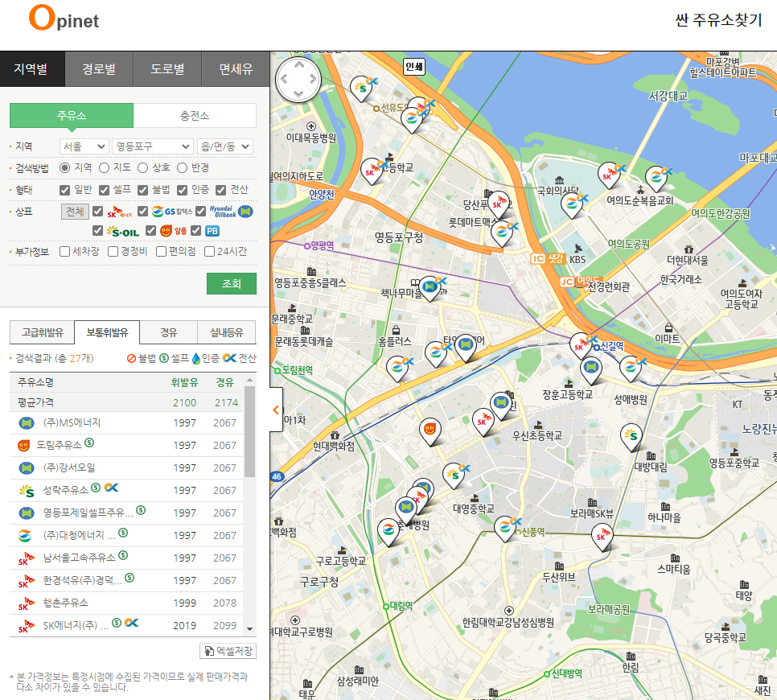
Task: Click Hyundai Oilbank icon for (주)MS에너지 row
Action: coord(27,423)
